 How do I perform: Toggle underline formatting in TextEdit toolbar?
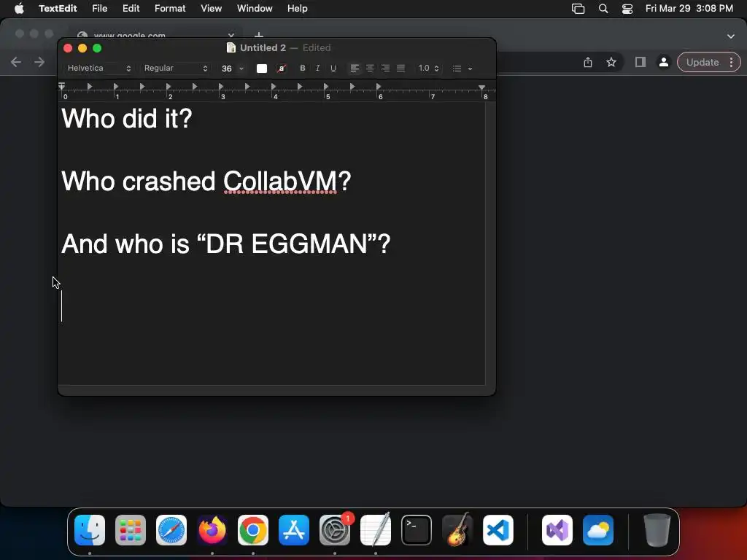tap(333, 68)
